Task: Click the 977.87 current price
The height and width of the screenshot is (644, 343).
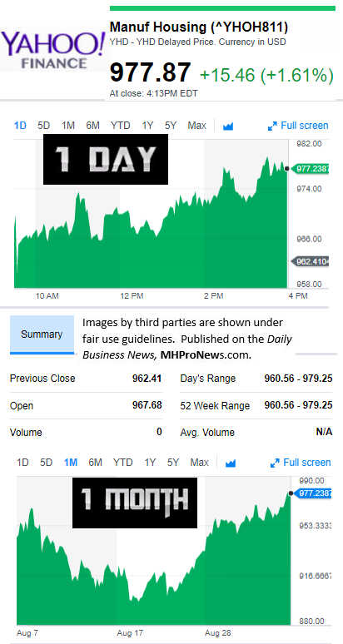Action: 151,72
